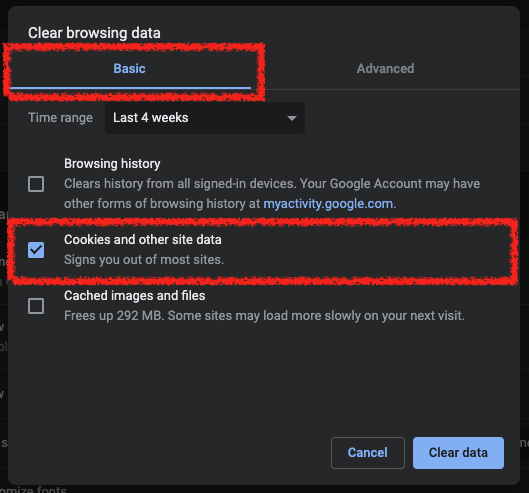Screen dimensions: 529x493
Task: Tick the Browsing history checkbox
Action: (36, 184)
